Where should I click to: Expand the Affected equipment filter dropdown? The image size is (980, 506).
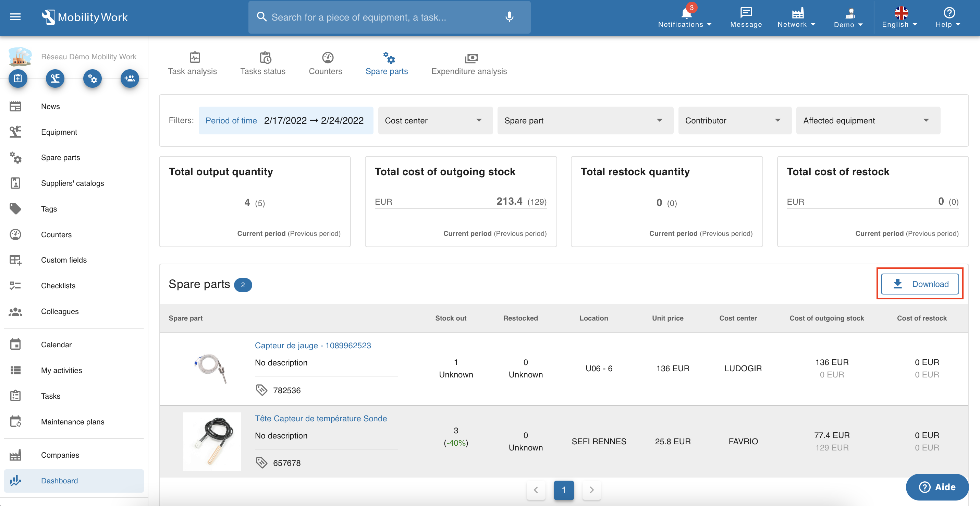point(868,121)
